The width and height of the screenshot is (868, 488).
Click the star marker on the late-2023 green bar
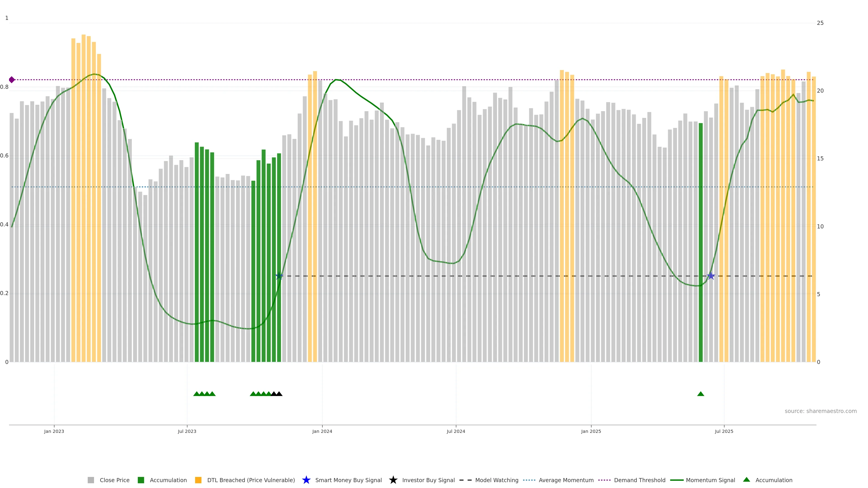coord(279,276)
